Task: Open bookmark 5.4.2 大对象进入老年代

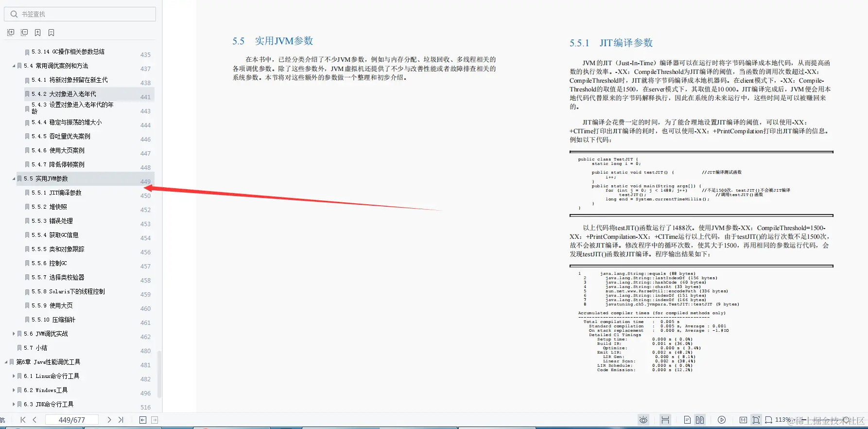Action: coord(64,94)
